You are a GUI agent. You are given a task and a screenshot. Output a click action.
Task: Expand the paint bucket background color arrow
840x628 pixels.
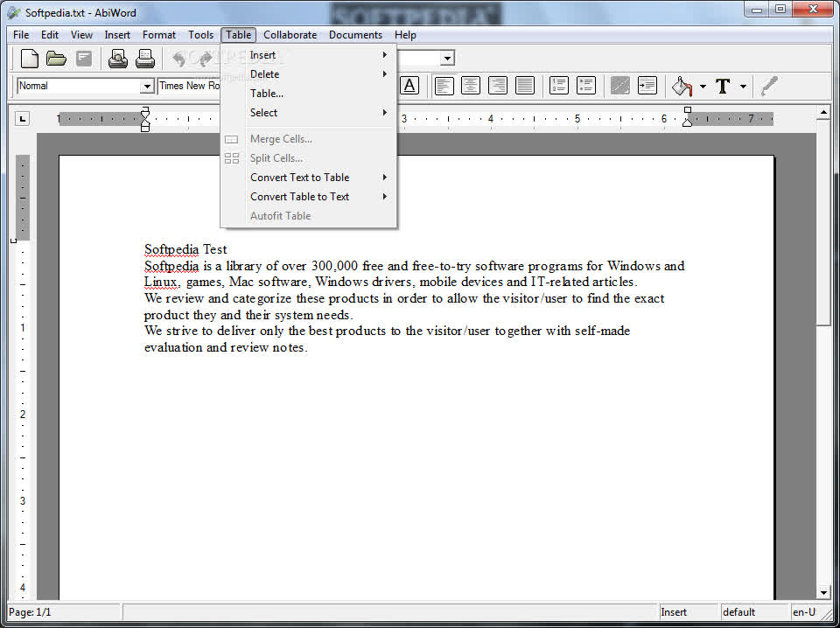tap(703, 87)
